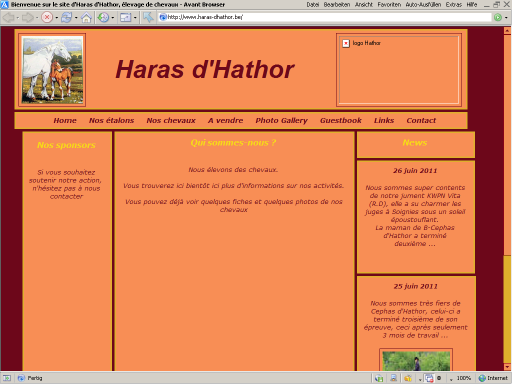Viewport: 512px width, 384px height.
Task: Click the news photo thumbnail under 25 juin
Action: point(416,361)
